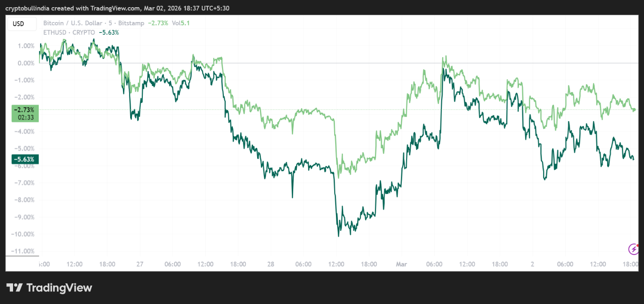Select the ETHUSD · CRYPTO legend entry

point(69,32)
